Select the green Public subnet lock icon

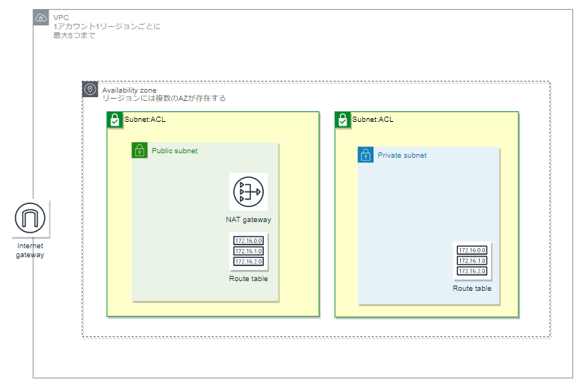pyautogui.click(x=140, y=150)
